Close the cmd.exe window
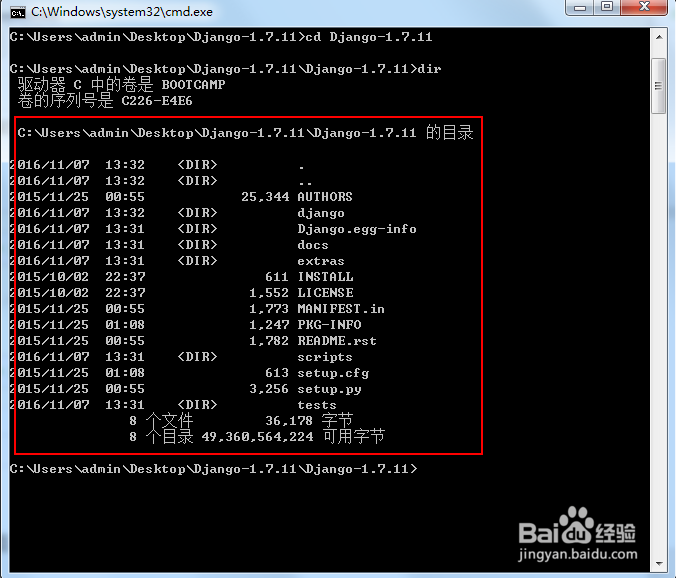Screen dimensions: 676x578 click(644, 7)
